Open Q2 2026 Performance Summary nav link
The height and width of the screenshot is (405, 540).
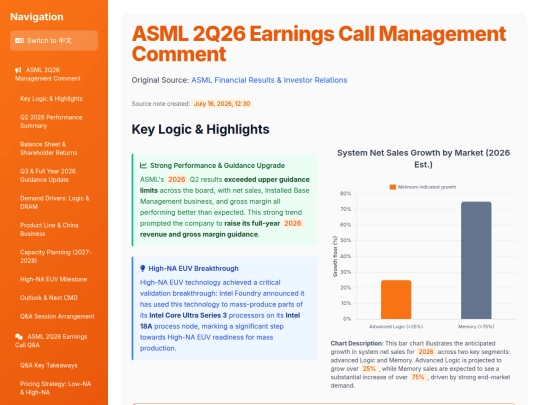(x=51, y=122)
